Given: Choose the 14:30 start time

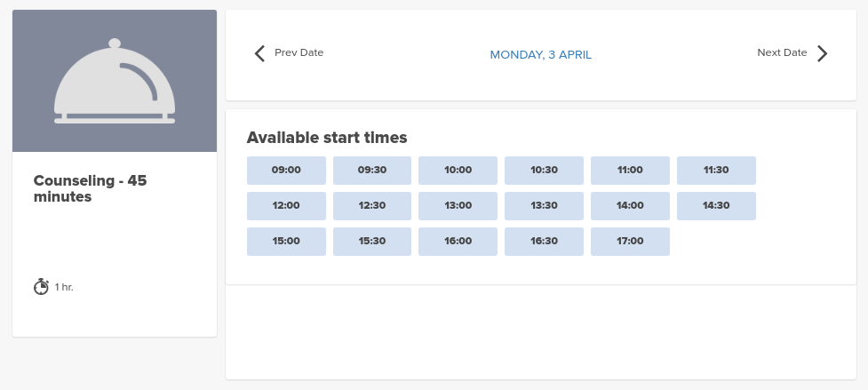Looking at the screenshot, I should coord(716,205).
